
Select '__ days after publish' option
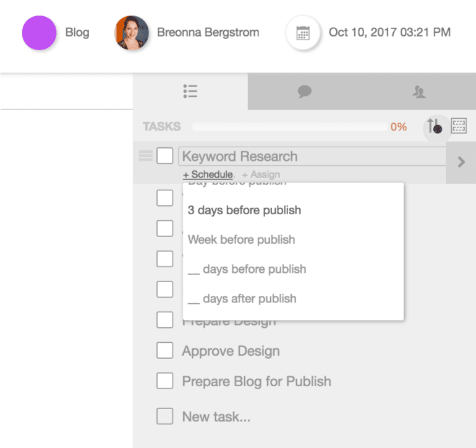click(x=242, y=299)
